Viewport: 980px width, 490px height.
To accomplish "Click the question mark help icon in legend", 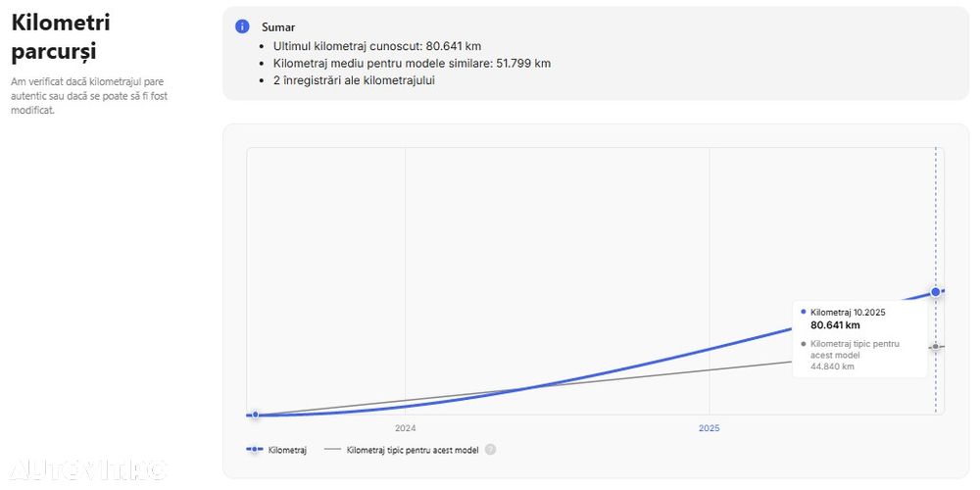I will point(490,450).
